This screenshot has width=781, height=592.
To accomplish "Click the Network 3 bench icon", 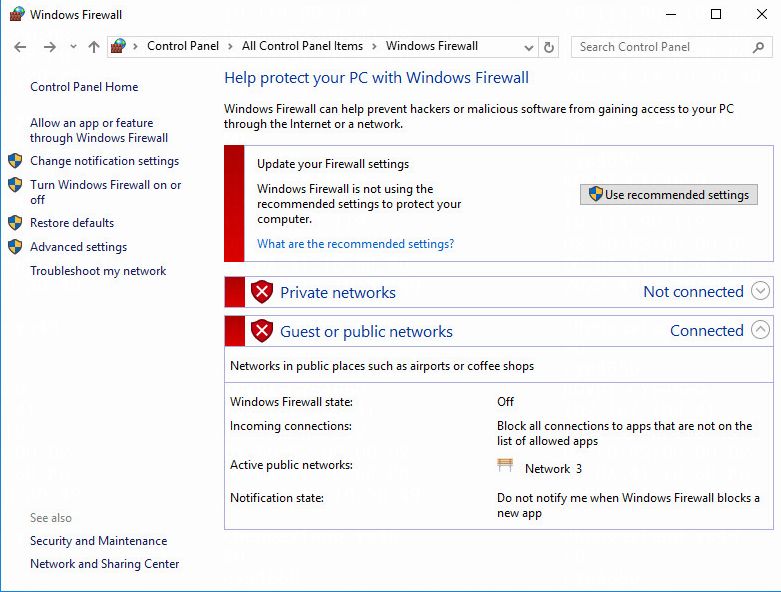I will 505,466.
